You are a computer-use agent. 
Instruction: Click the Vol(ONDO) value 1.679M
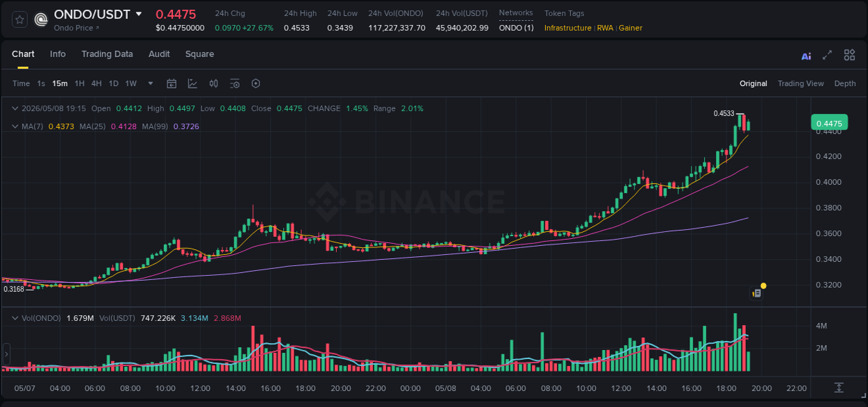point(81,318)
